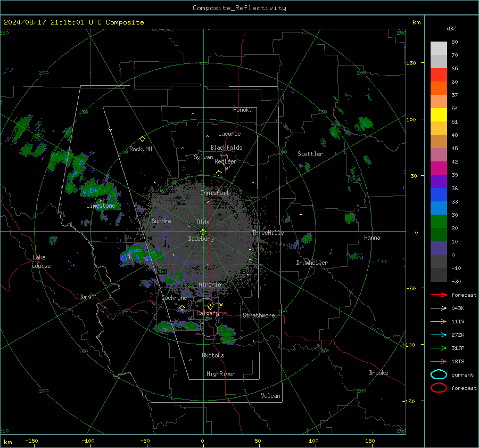Click the ThreeHills label
The height and width of the screenshot is (448, 479).
point(268,233)
